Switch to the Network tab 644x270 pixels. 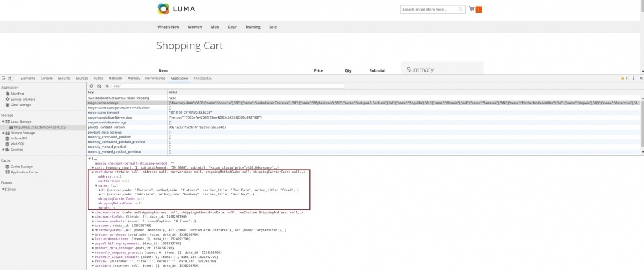[x=115, y=78]
